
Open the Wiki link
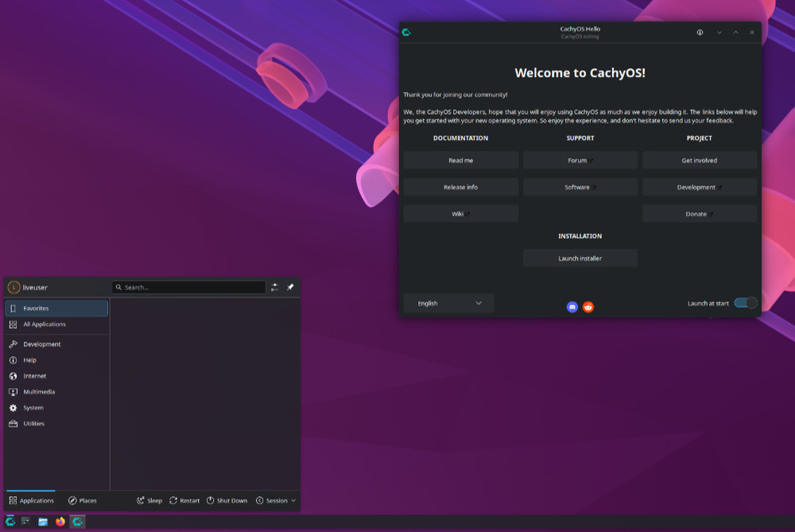460,213
